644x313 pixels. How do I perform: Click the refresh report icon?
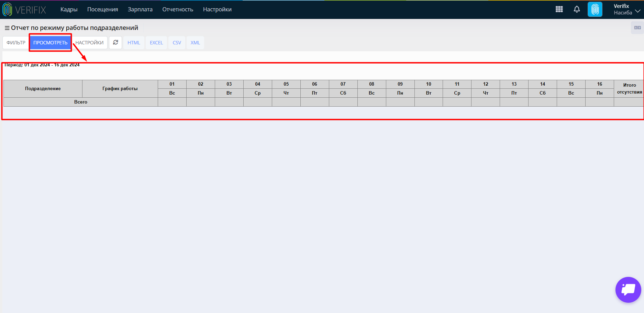point(115,43)
